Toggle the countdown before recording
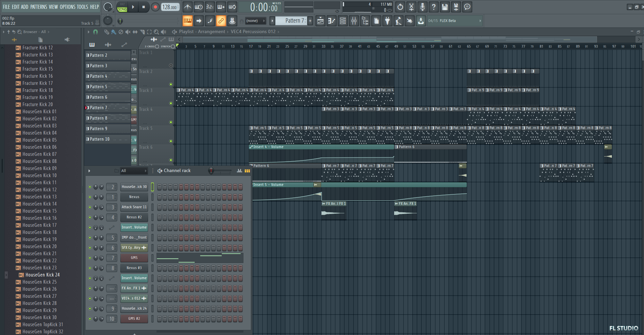The image size is (644, 335). coord(210,7)
